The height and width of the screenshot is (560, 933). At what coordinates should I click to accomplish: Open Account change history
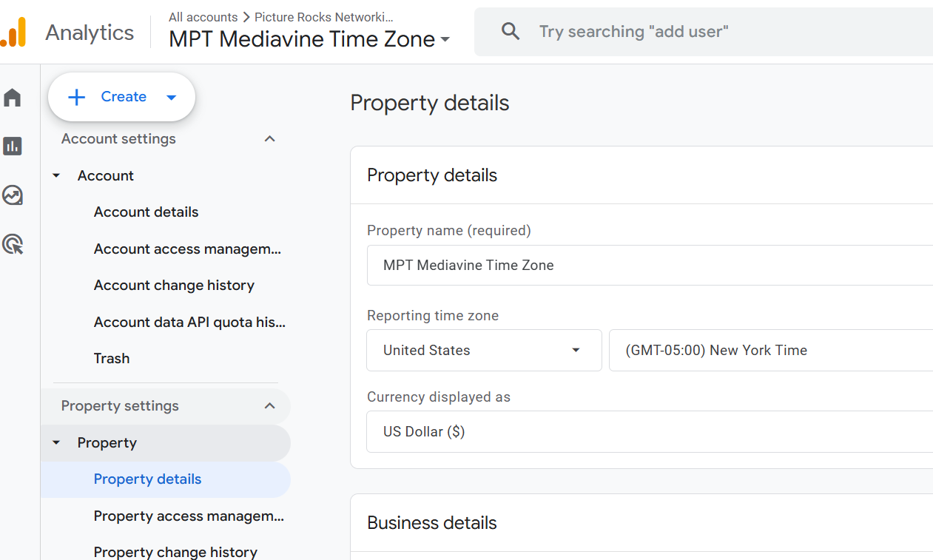point(174,286)
